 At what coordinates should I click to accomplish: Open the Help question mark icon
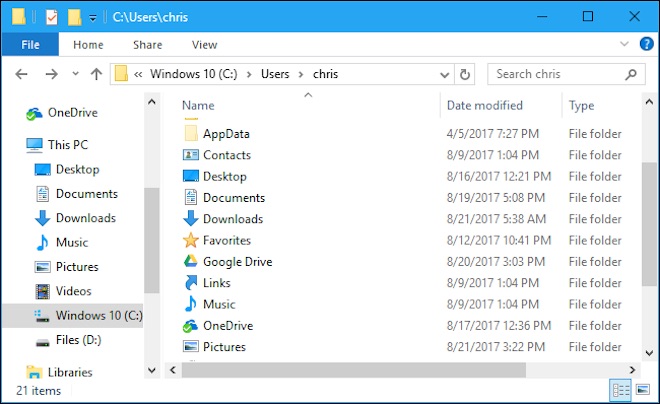(x=647, y=44)
